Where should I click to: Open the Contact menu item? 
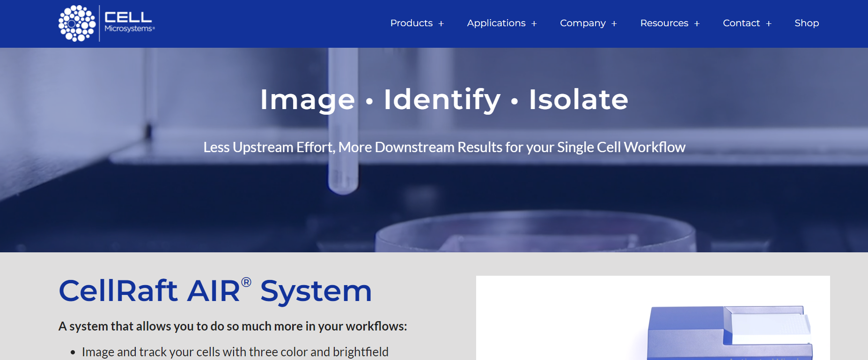[741, 23]
